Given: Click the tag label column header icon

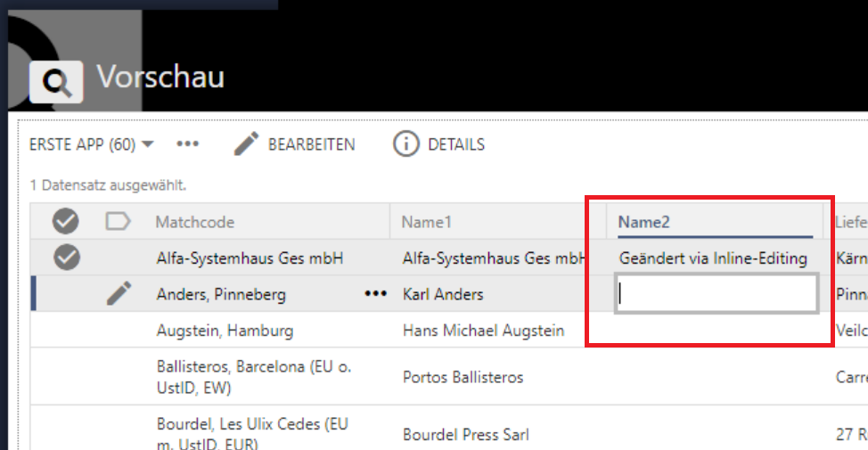Looking at the screenshot, I should (x=119, y=222).
